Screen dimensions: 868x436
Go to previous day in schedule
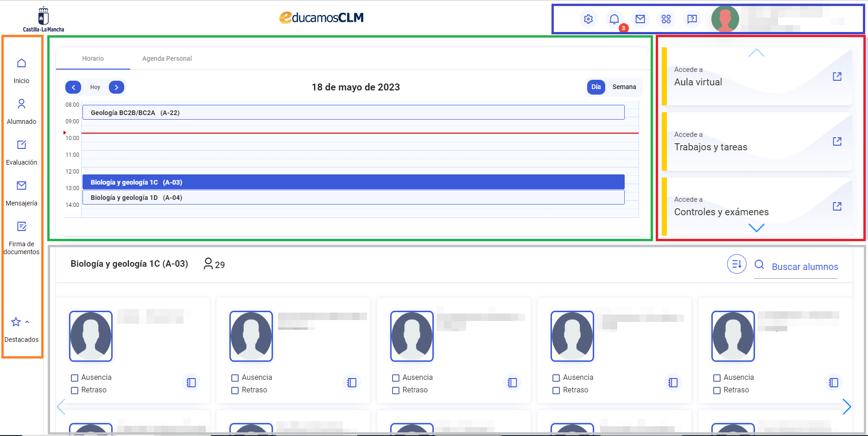click(x=73, y=87)
